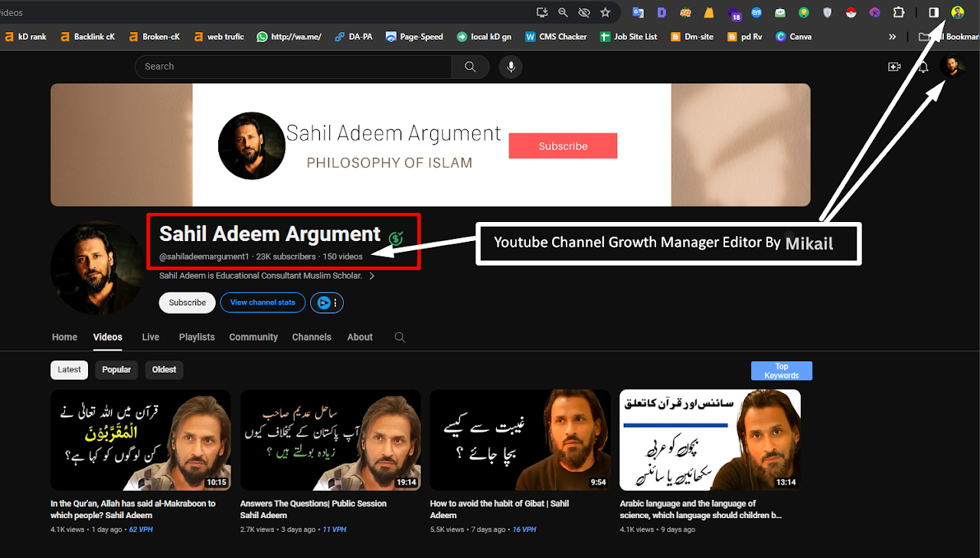980x558 pixels.
Task: Switch to the Community tab
Action: pos(253,337)
